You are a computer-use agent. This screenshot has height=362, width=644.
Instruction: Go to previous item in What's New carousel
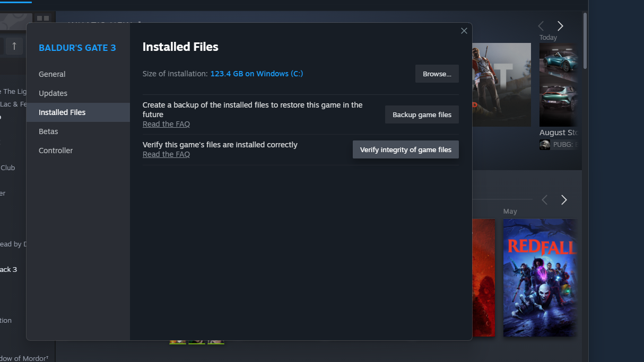tap(541, 26)
